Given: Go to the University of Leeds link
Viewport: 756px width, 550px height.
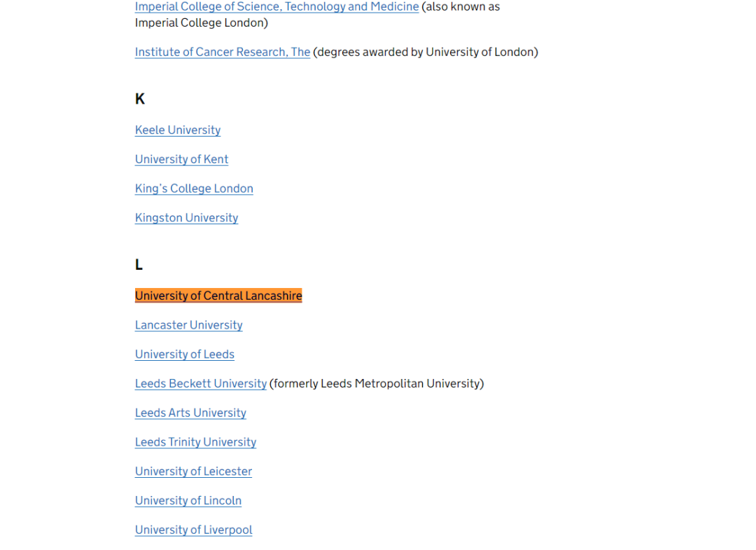Looking at the screenshot, I should point(184,355).
